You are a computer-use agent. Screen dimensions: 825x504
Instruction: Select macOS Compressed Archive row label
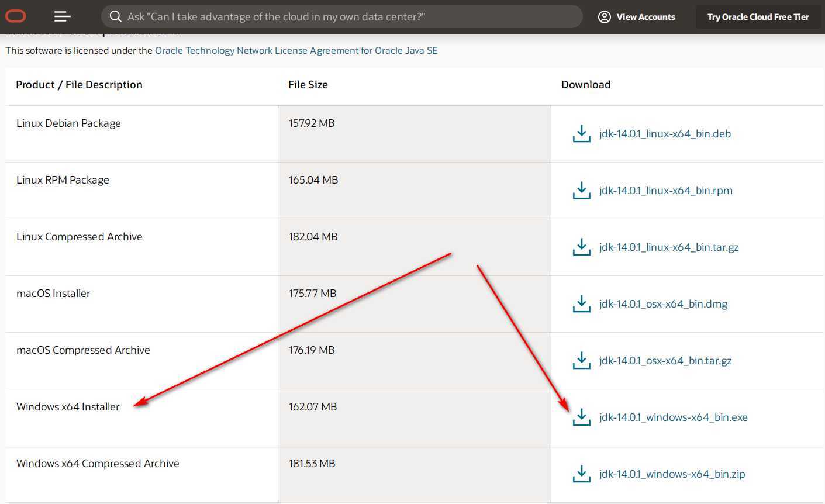click(x=83, y=350)
